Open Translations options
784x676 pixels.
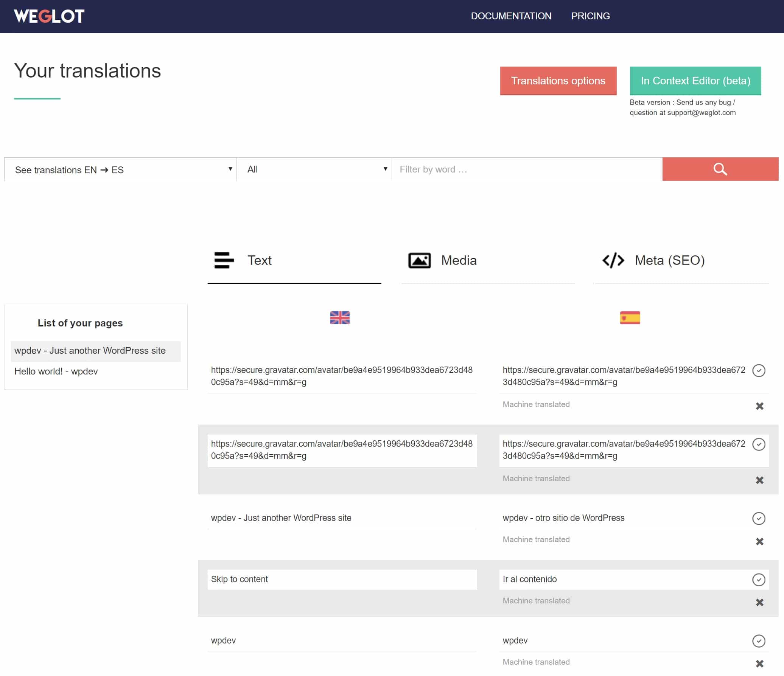click(558, 80)
